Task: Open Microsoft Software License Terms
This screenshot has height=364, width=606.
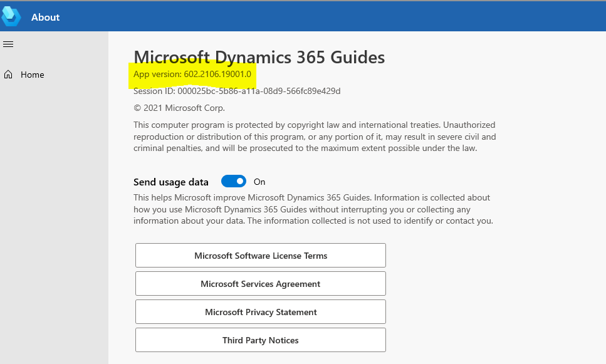Action: click(x=261, y=256)
